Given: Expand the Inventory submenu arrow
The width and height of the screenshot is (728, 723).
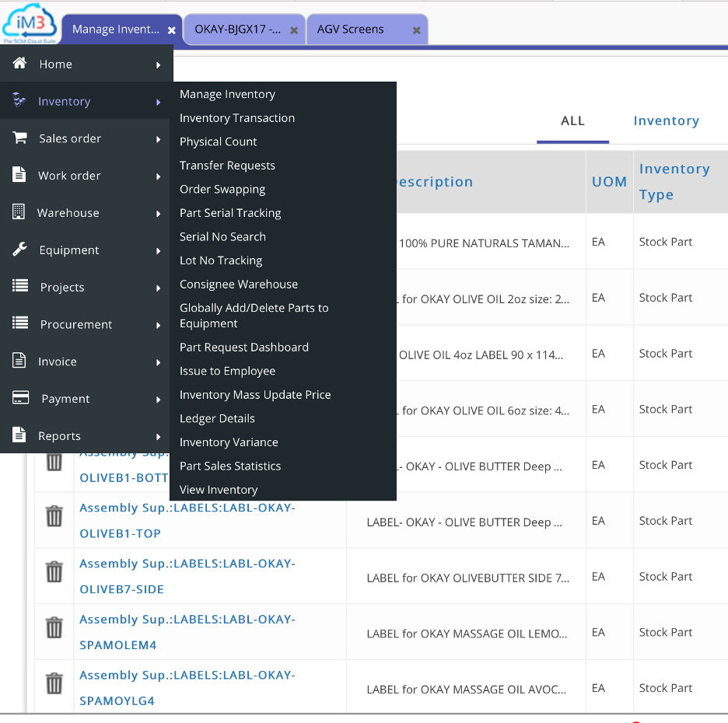Looking at the screenshot, I should point(159,102).
